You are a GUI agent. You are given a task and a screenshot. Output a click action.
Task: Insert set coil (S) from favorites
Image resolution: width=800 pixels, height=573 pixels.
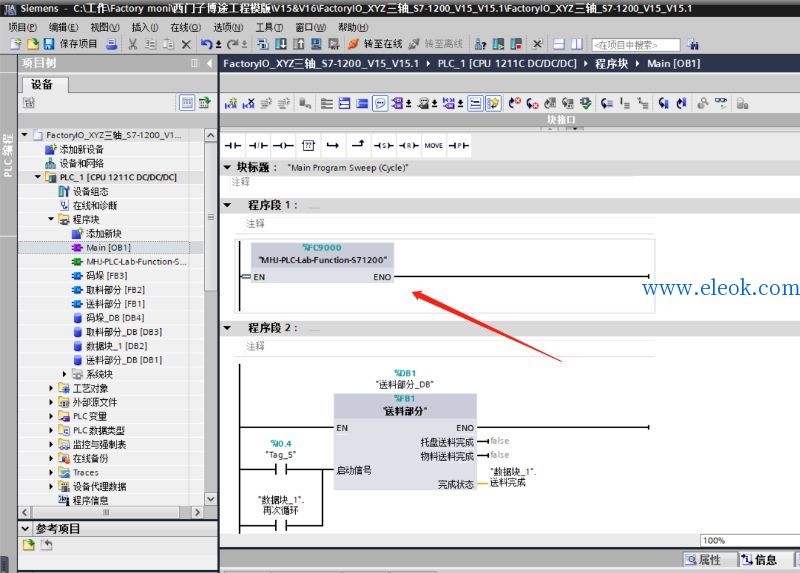click(384, 145)
